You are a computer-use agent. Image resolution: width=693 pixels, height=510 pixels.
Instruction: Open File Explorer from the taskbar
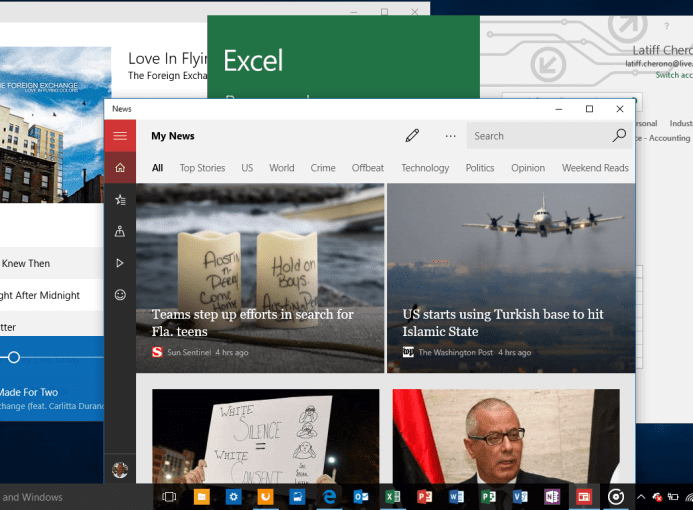pyautogui.click(x=202, y=497)
